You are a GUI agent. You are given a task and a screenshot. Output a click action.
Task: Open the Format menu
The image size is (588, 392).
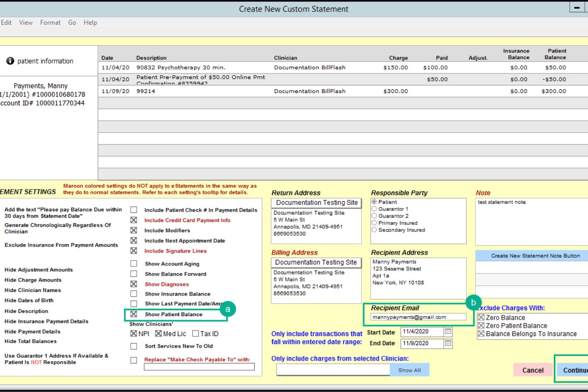pos(50,23)
